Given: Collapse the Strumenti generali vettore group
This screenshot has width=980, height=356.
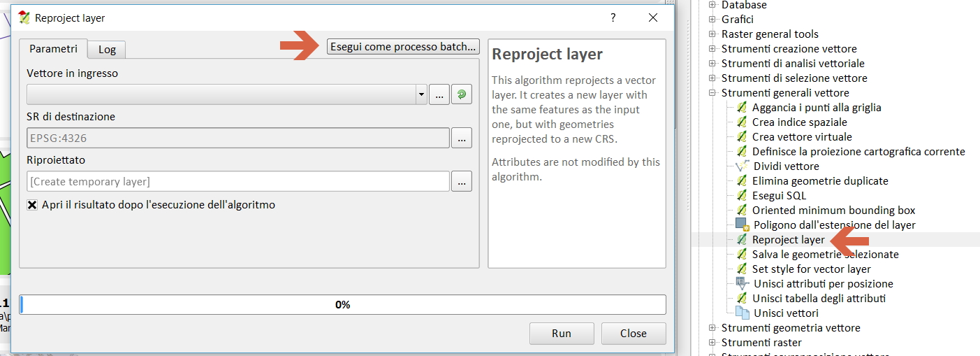Looking at the screenshot, I should 712,93.
